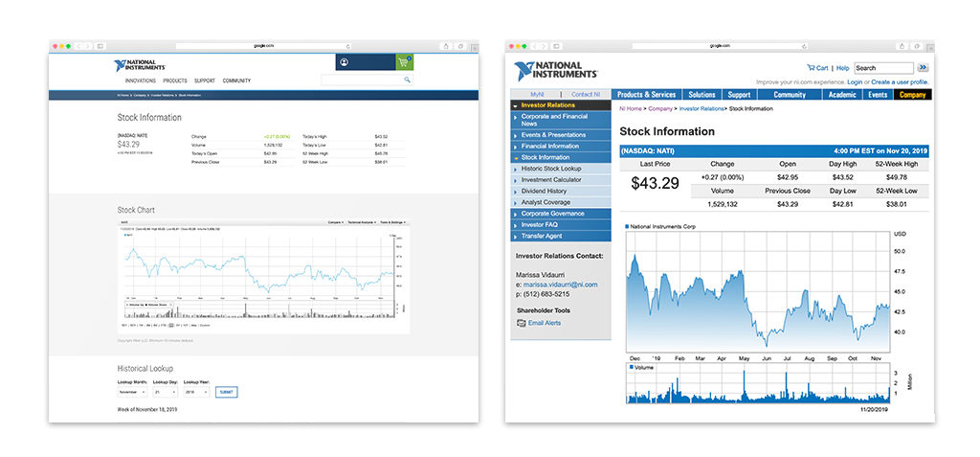Click the Cart link in right window
980x457 pixels.
(817, 68)
